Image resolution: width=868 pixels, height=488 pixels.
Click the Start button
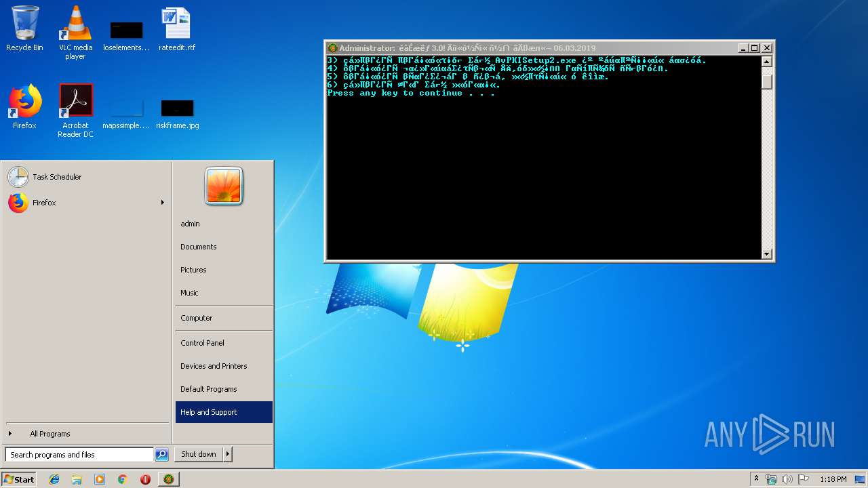19,479
